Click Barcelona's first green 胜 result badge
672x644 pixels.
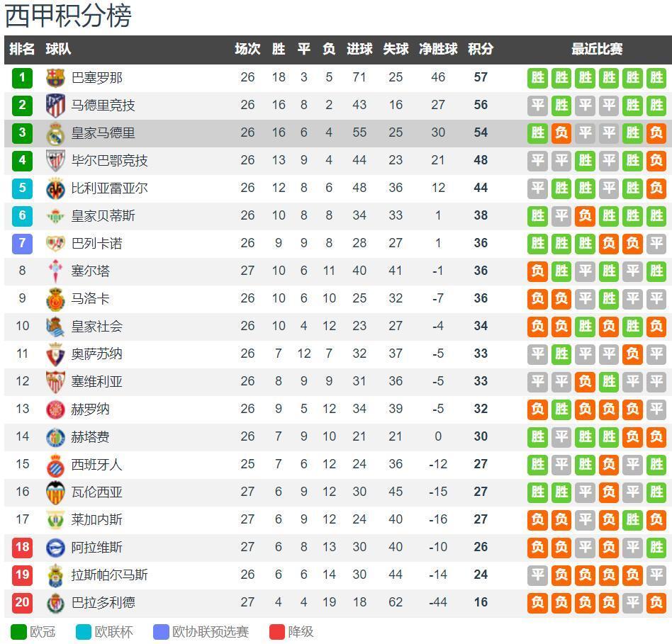click(x=537, y=77)
